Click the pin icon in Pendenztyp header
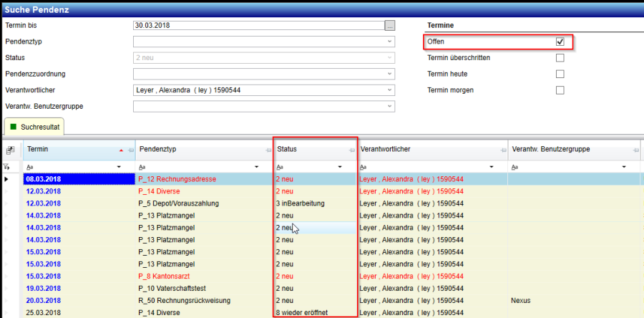The image size is (644, 318). point(268,150)
